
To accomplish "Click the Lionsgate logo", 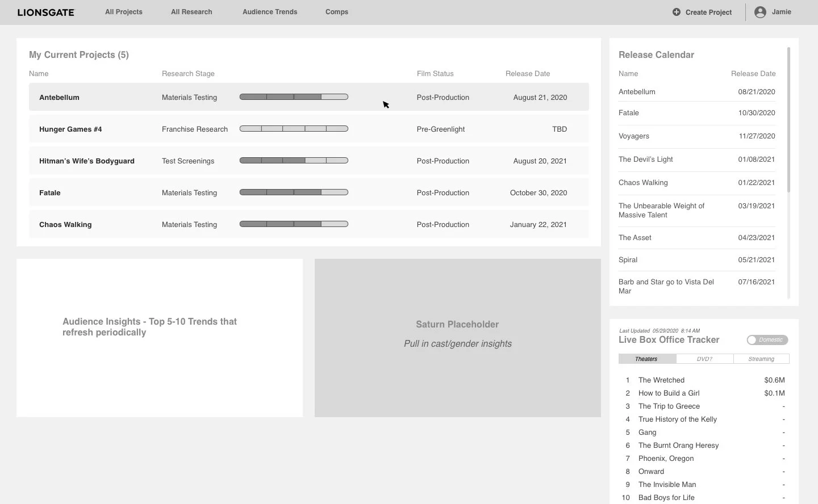I will click(46, 12).
